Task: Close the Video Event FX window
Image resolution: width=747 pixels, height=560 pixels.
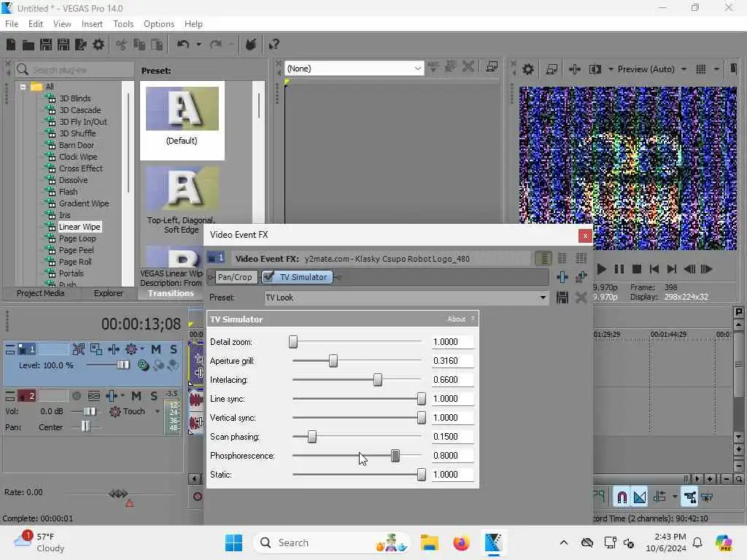Action: (x=585, y=236)
